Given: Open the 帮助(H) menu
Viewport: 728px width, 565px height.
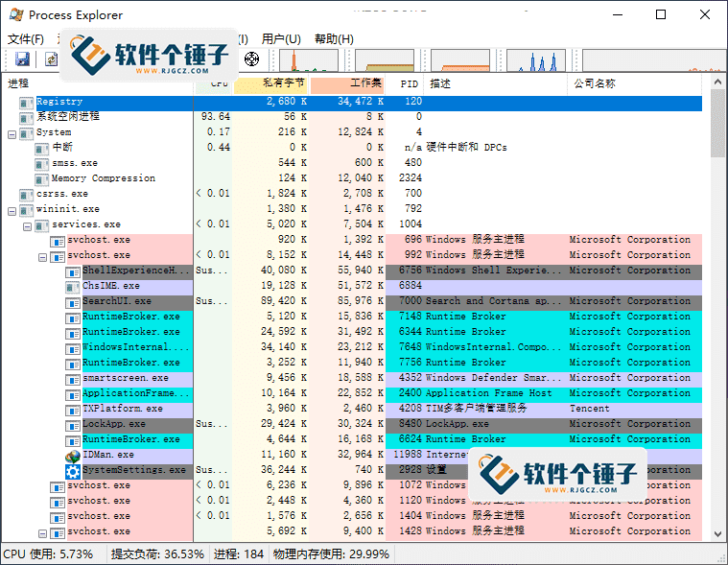Looking at the screenshot, I should (334, 39).
